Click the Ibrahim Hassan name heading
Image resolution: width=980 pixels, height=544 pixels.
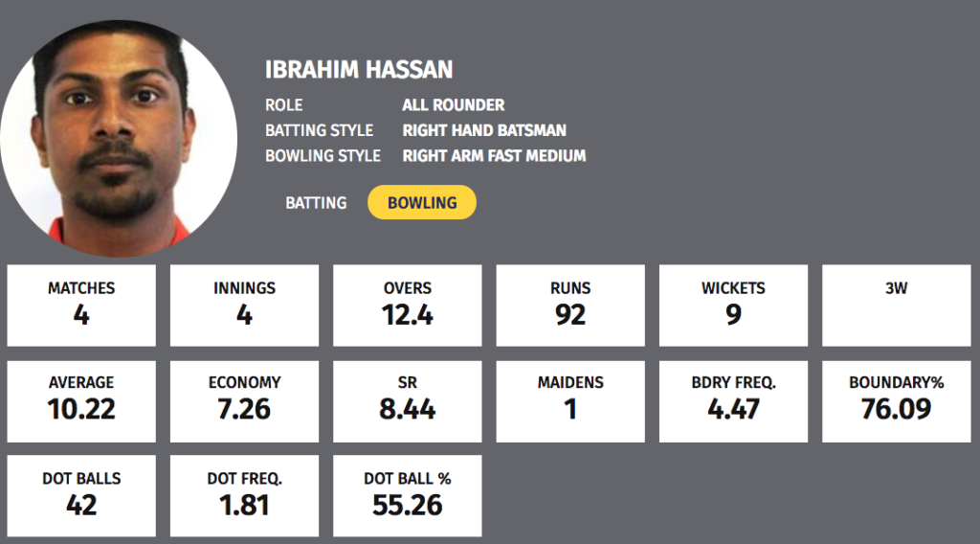tap(359, 69)
